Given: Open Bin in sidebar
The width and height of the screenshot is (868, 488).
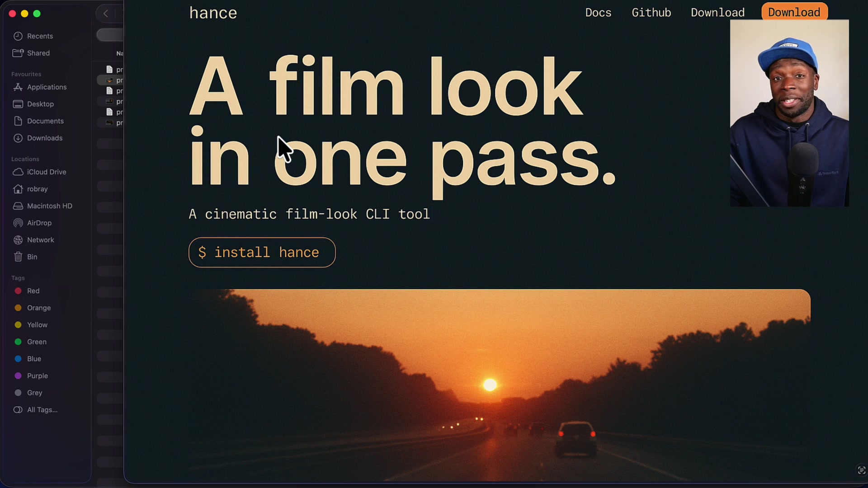Looking at the screenshot, I should pyautogui.click(x=32, y=257).
